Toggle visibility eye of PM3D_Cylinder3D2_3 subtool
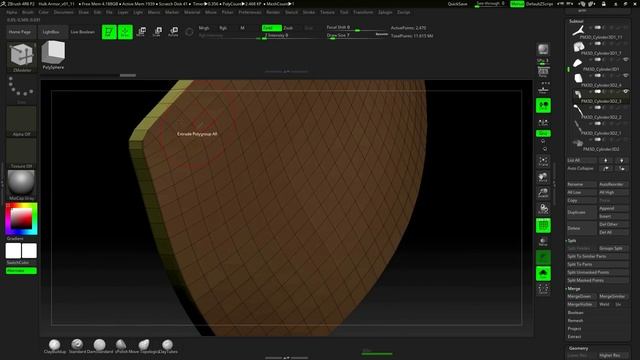This screenshot has width=640, height=360. point(626,91)
